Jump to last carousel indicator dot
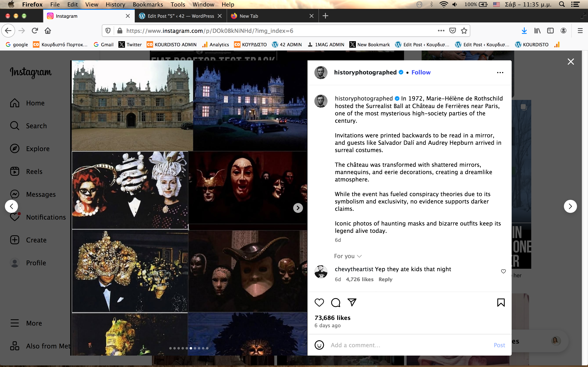Image resolution: width=588 pixels, height=367 pixels. point(207,348)
